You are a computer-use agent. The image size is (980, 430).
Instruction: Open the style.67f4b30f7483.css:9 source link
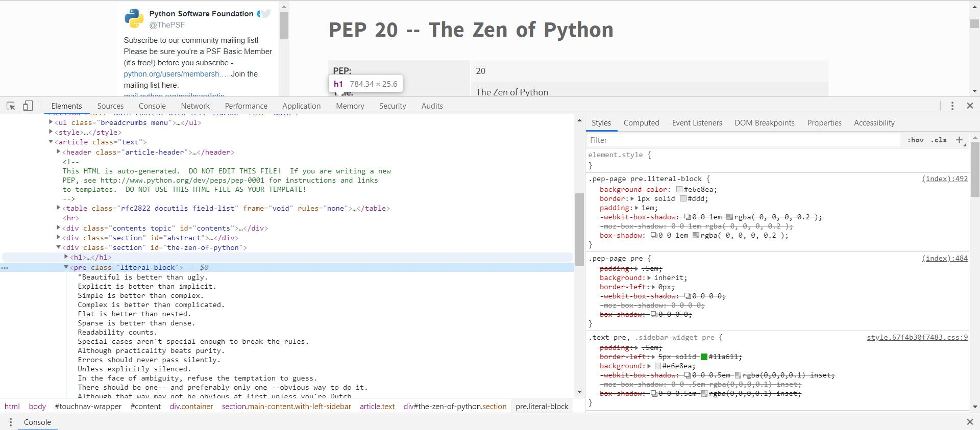[x=917, y=337]
